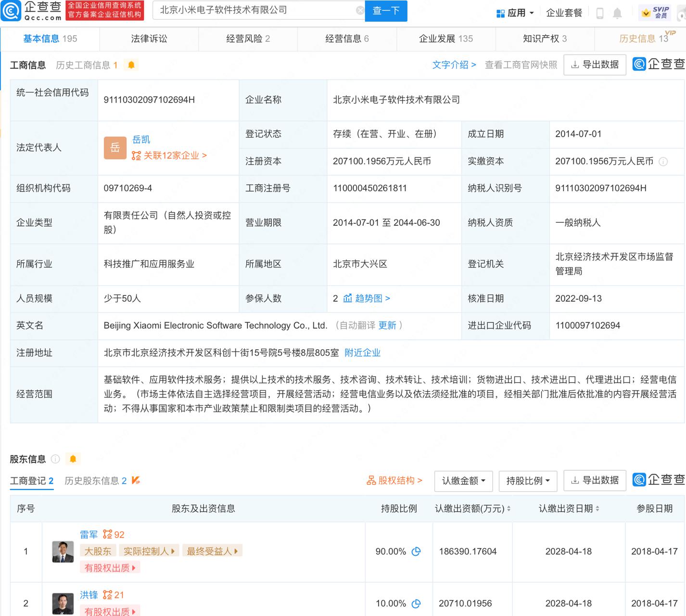Click 更新 next to the English name
The height and width of the screenshot is (616, 686).
[387, 325]
